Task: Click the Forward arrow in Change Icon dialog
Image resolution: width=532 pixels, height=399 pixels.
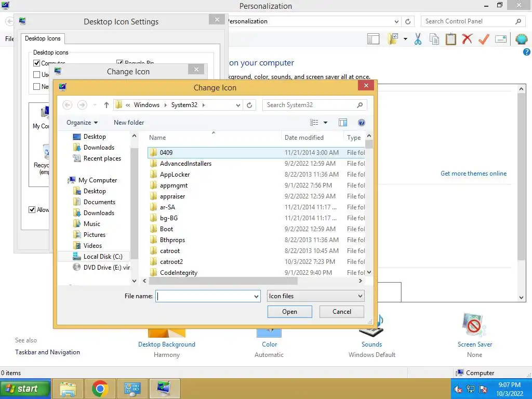Action: [82, 105]
